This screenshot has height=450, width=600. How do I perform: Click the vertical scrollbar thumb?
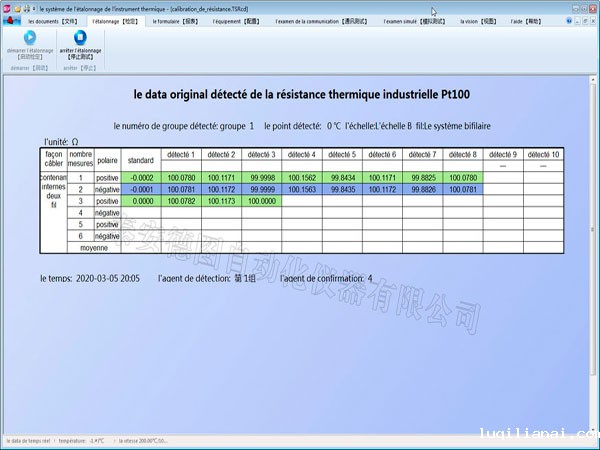tap(593, 230)
